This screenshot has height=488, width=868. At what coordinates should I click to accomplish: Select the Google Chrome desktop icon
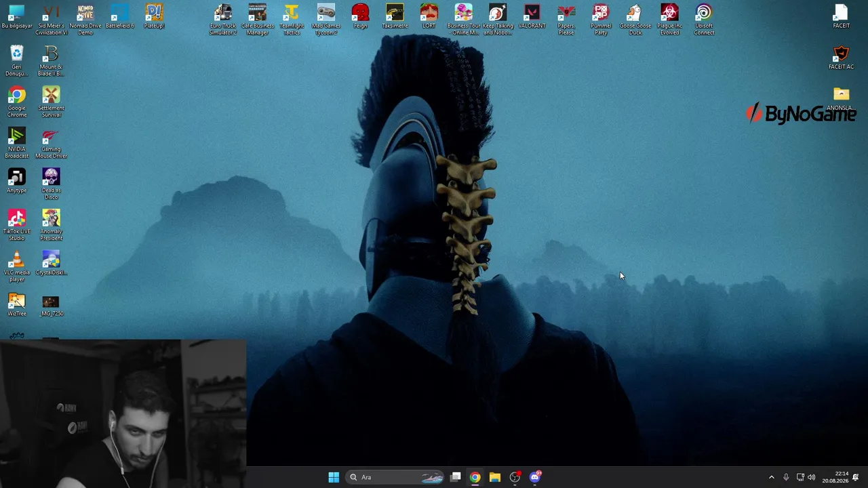(x=16, y=102)
